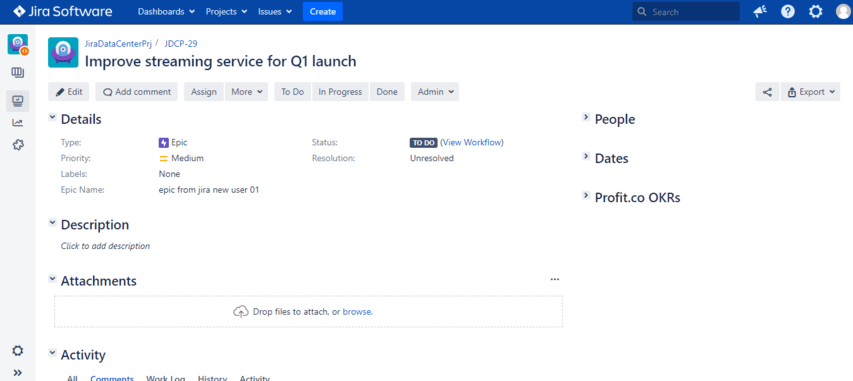
Task: Open the reports chart icon in the sidebar
Action: click(17, 123)
